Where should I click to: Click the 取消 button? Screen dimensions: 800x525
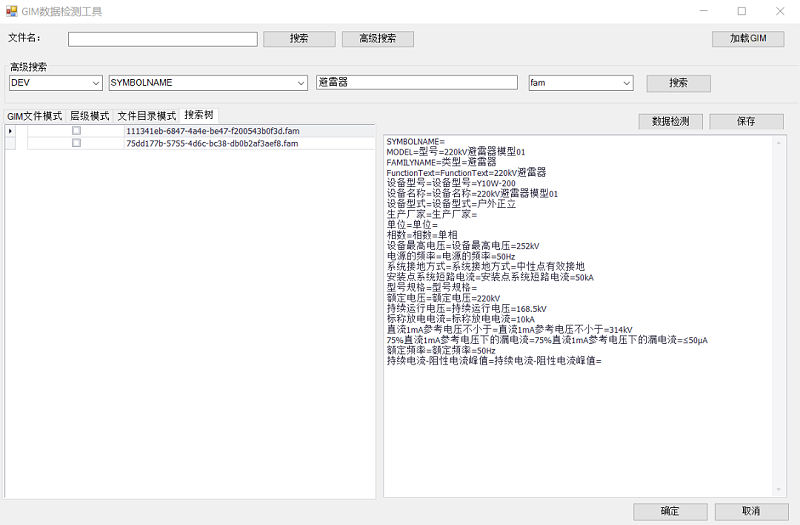tap(751, 511)
